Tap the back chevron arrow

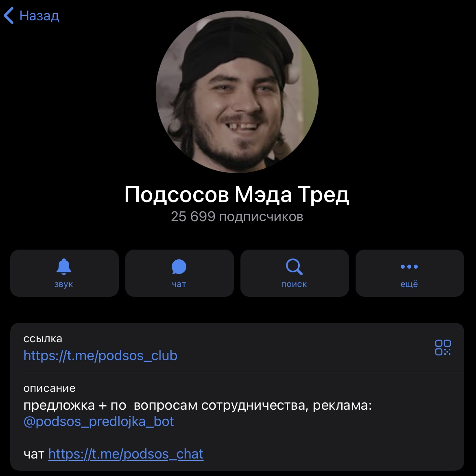pyautogui.click(x=9, y=16)
